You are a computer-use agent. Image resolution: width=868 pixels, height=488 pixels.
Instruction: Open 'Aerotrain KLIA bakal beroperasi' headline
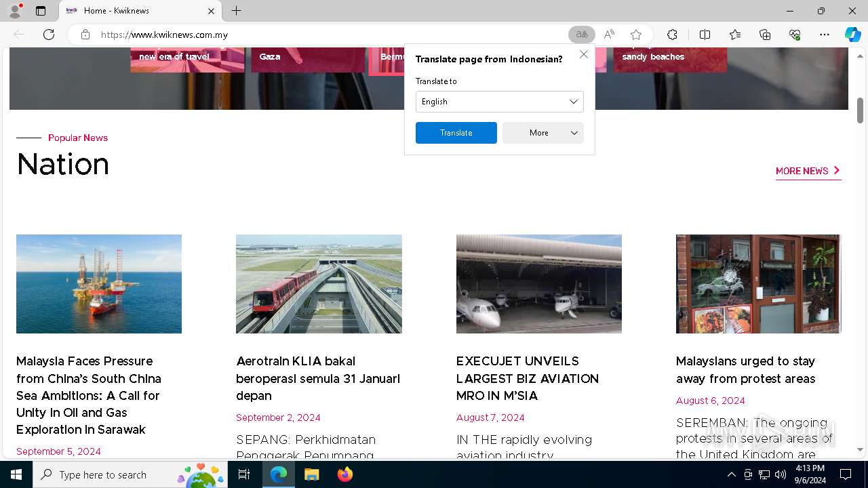click(x=318, y=378)
